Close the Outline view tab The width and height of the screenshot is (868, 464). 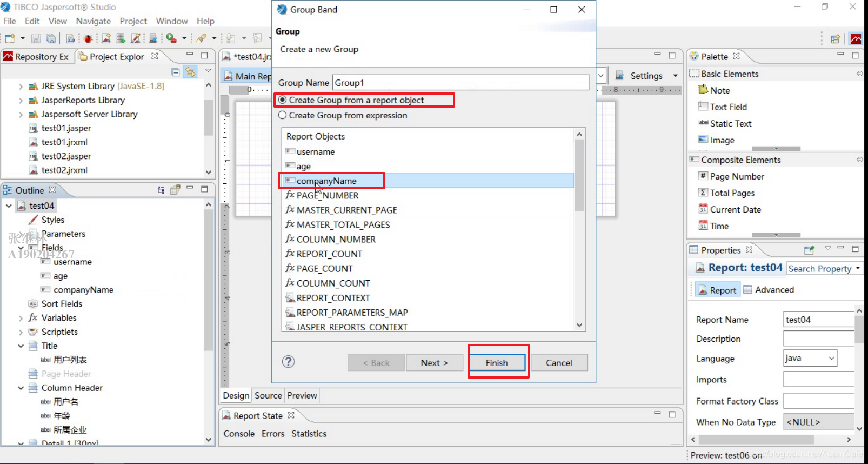(52, 190)
